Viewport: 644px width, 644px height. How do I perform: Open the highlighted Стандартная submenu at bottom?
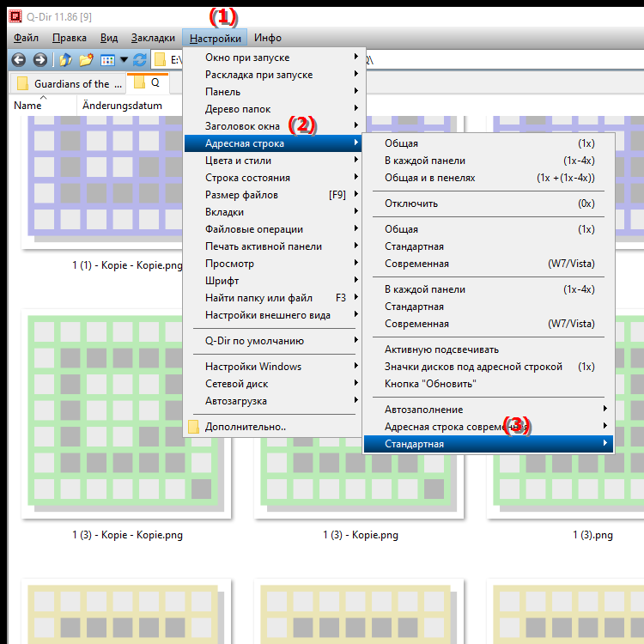click(489, 444)
